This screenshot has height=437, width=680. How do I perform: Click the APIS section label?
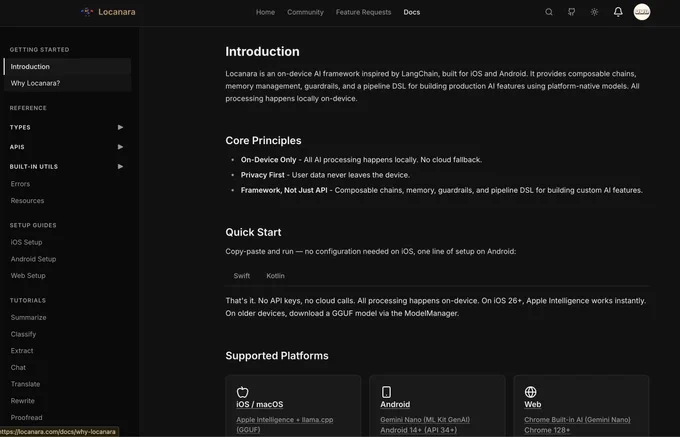click(17, 147)
